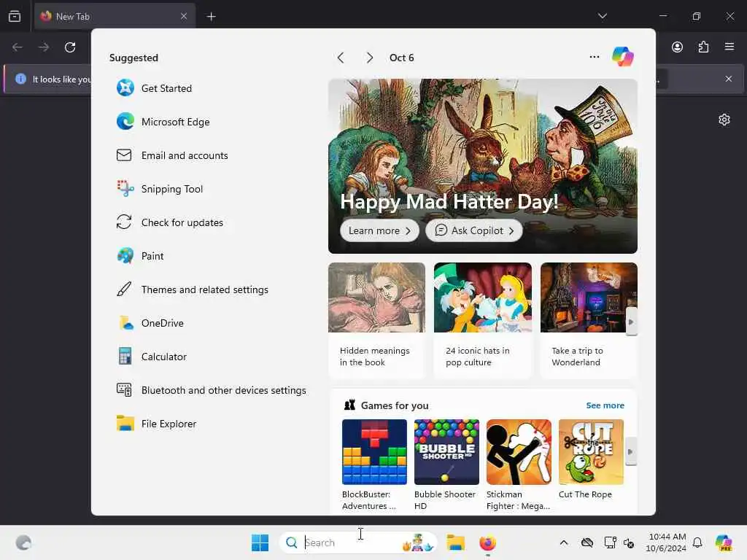Click the Windows Start button
747x560 pixels.
coord(260,542)
